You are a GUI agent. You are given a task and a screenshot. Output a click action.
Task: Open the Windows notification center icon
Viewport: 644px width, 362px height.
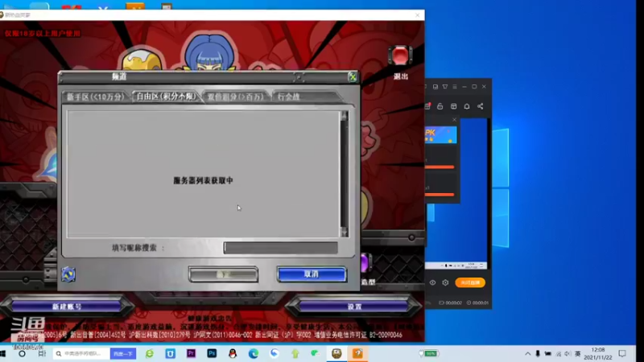point(622,353)
